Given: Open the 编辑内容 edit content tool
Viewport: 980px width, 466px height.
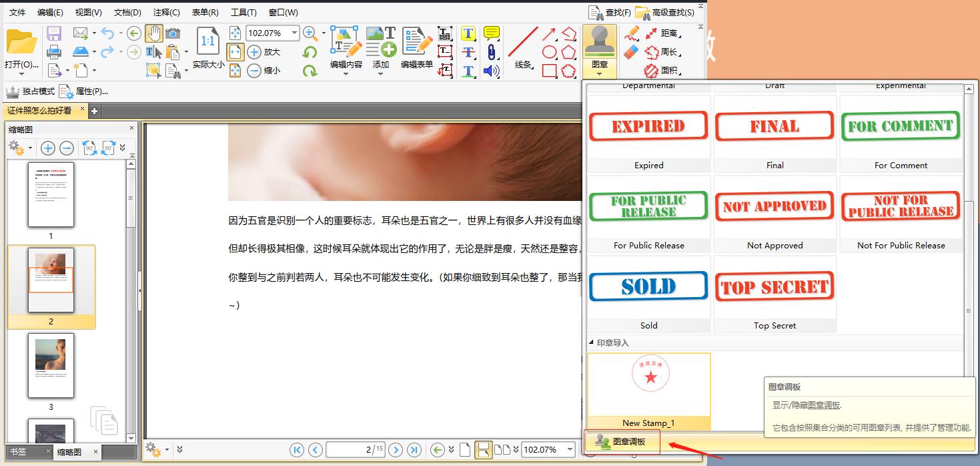Looking at the screenshot, I should coord(344,41).
